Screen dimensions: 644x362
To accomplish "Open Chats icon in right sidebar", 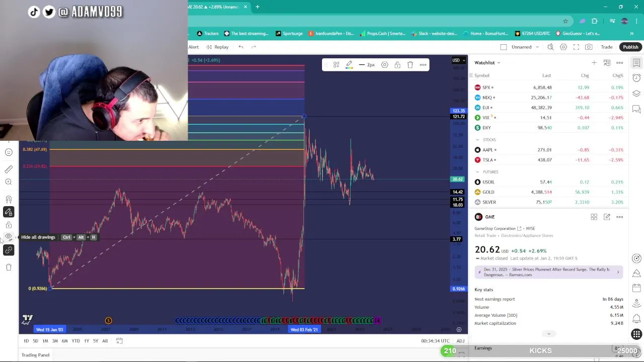I will click(636, 109).
